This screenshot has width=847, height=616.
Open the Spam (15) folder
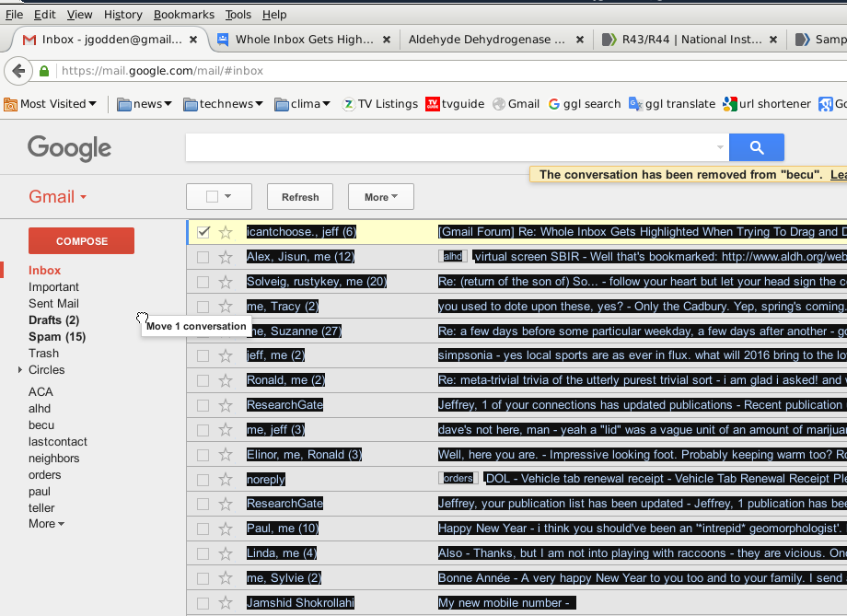[x=57, y=337]
